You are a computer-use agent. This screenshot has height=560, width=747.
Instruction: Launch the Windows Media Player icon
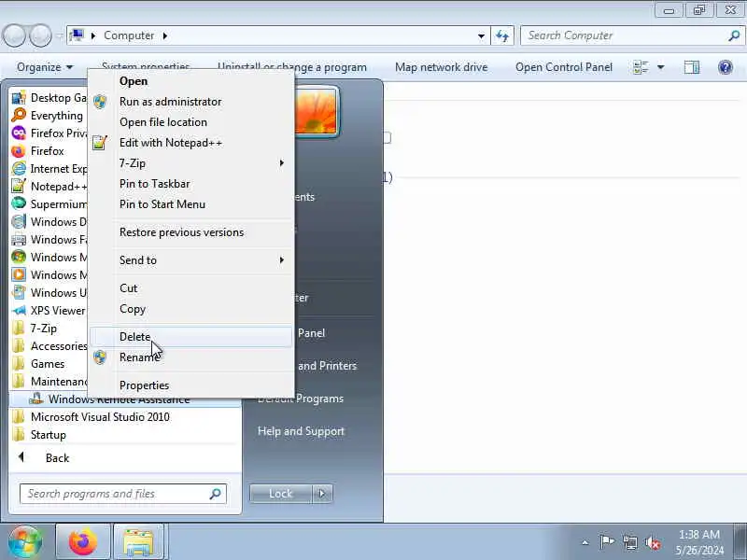pos(19,274)
